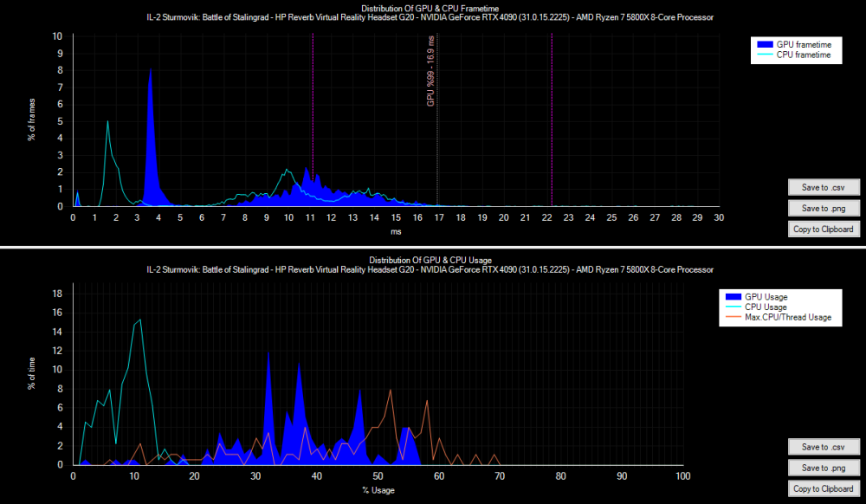The width and height of the screenshot is (866, 504).
Task: Copy the usage chart to clipboard
Action: click(823, 488)
